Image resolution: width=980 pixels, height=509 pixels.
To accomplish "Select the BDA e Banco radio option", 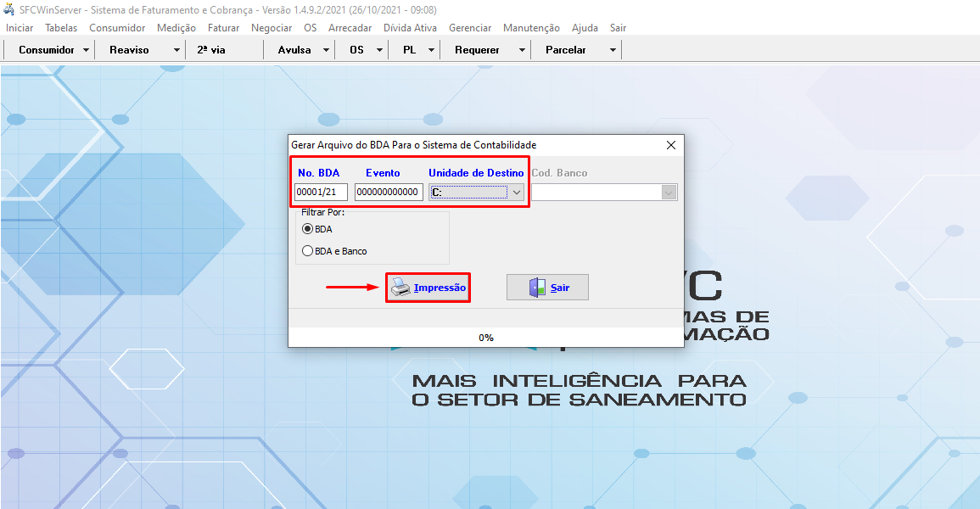I will (x=308, y=251).
